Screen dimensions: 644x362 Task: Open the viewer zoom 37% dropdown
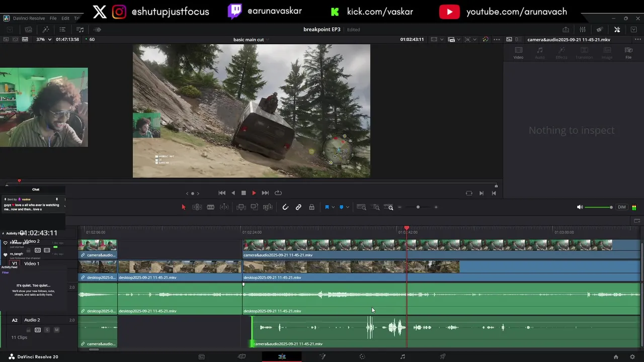tap(44, 39)
